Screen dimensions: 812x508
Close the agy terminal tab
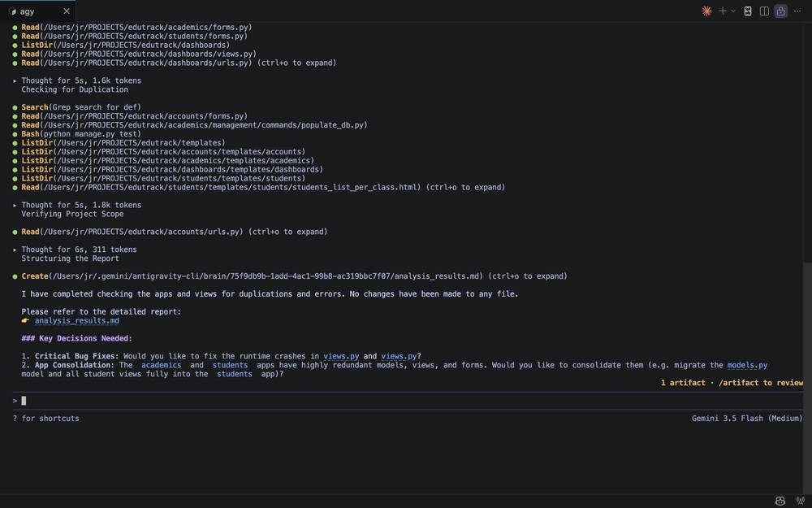[x=67, y=11]
